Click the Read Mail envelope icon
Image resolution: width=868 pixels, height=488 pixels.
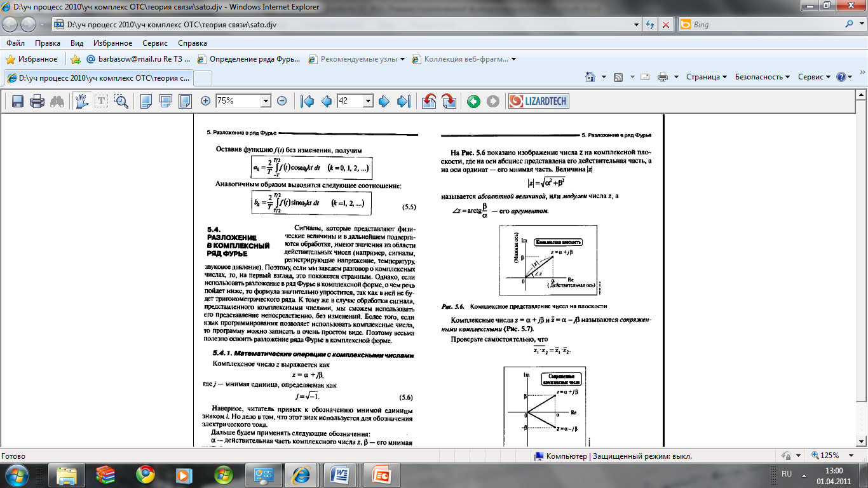[x=645, y=77]
